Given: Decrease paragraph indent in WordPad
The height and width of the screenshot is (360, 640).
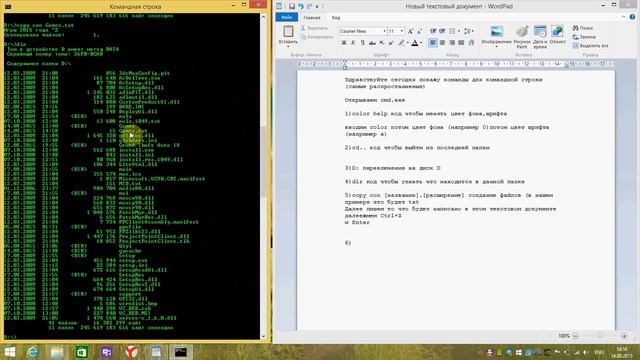Looking at the screenshot, I should [x=433, y=31].
